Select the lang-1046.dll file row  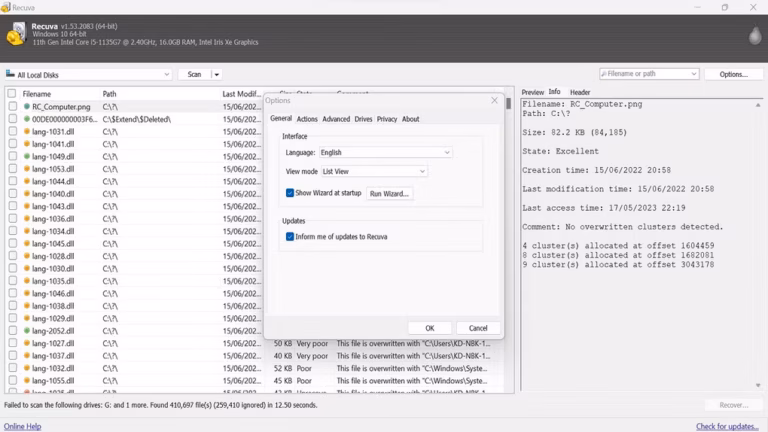tap(135, 293)
